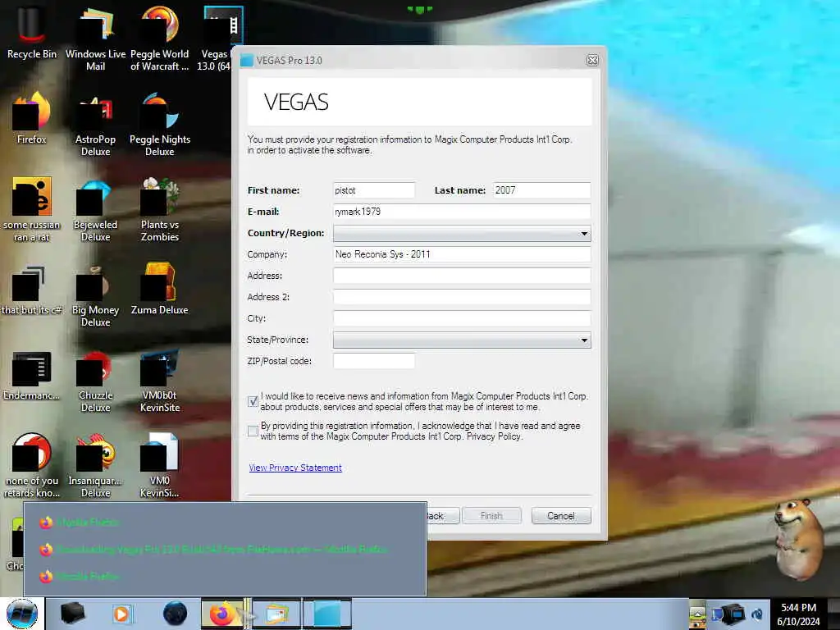Show hidden system tray icons

point(697,614)
